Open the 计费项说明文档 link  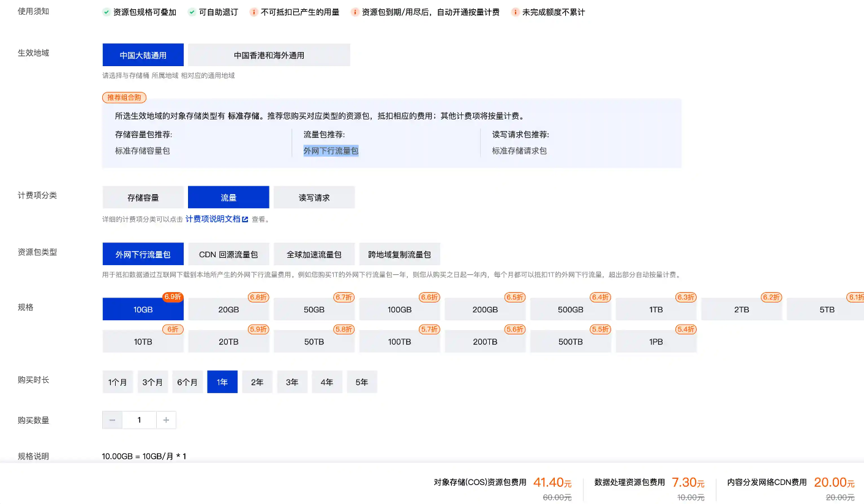(213, 219)
